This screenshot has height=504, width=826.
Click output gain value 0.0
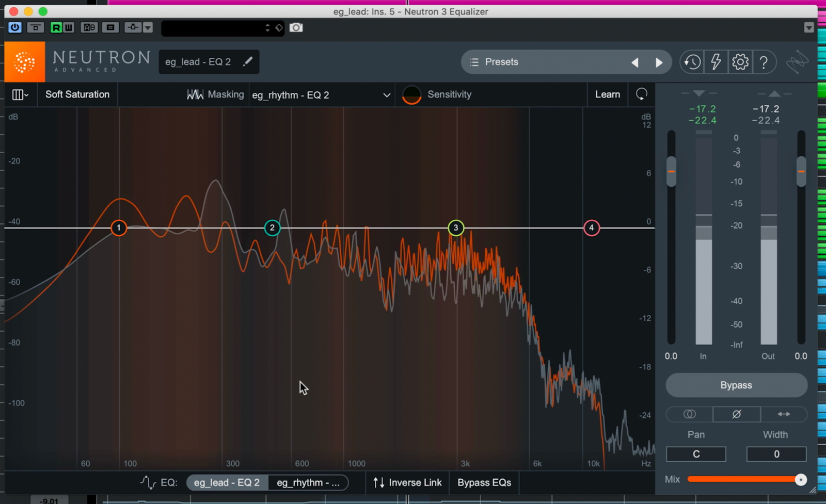coord(801,356)
